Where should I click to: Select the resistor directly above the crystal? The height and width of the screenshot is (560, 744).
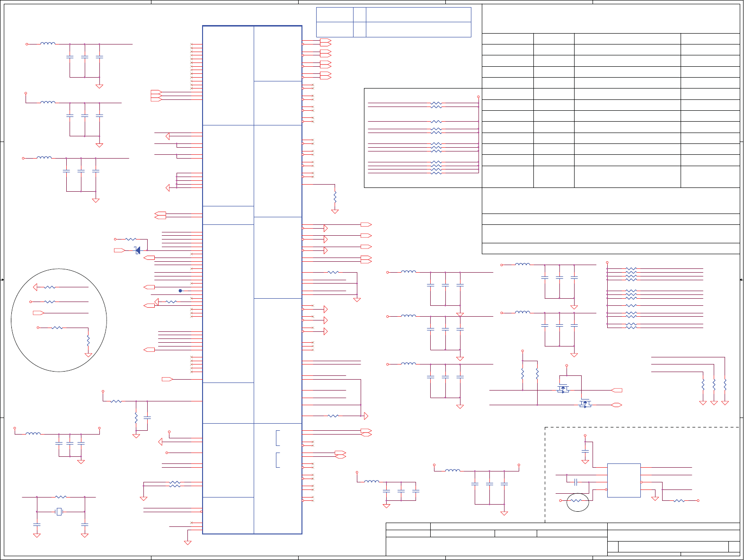coord(61,497)
